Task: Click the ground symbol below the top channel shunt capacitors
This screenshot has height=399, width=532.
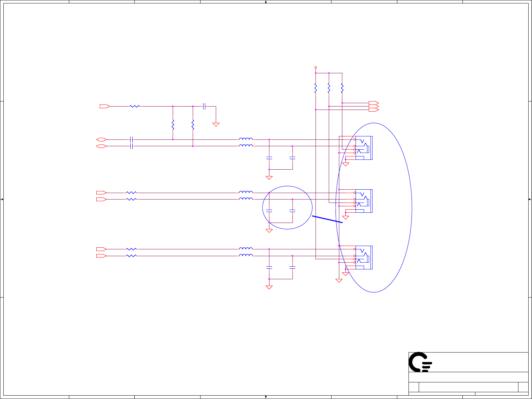Action: [x=269, y=178]
